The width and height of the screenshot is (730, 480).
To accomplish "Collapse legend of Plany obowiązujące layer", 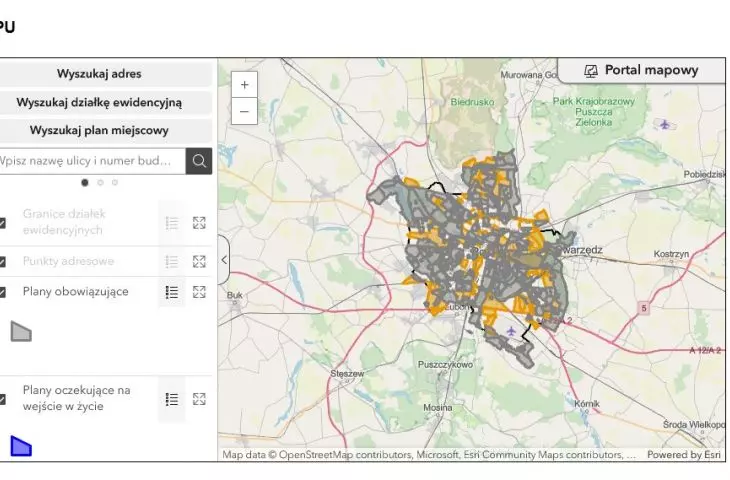I will (x=172, y=292).
